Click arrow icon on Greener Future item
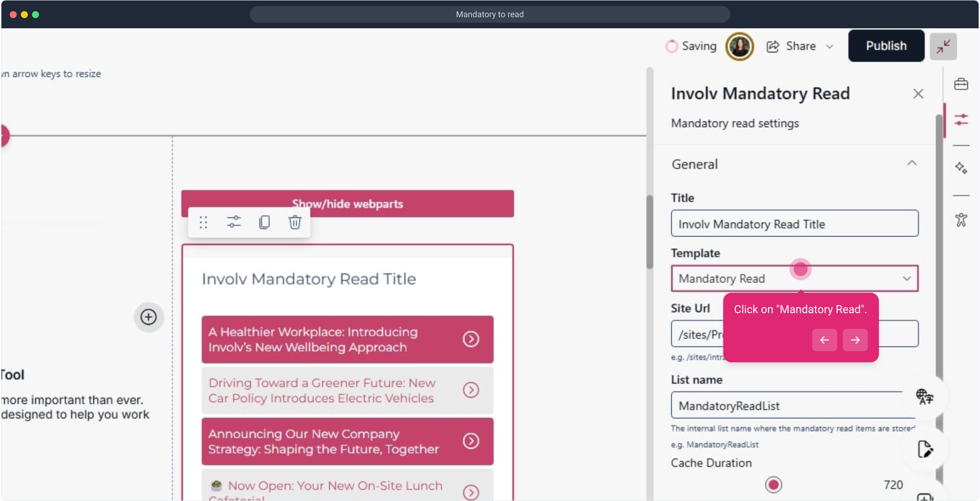 [471, 390]
